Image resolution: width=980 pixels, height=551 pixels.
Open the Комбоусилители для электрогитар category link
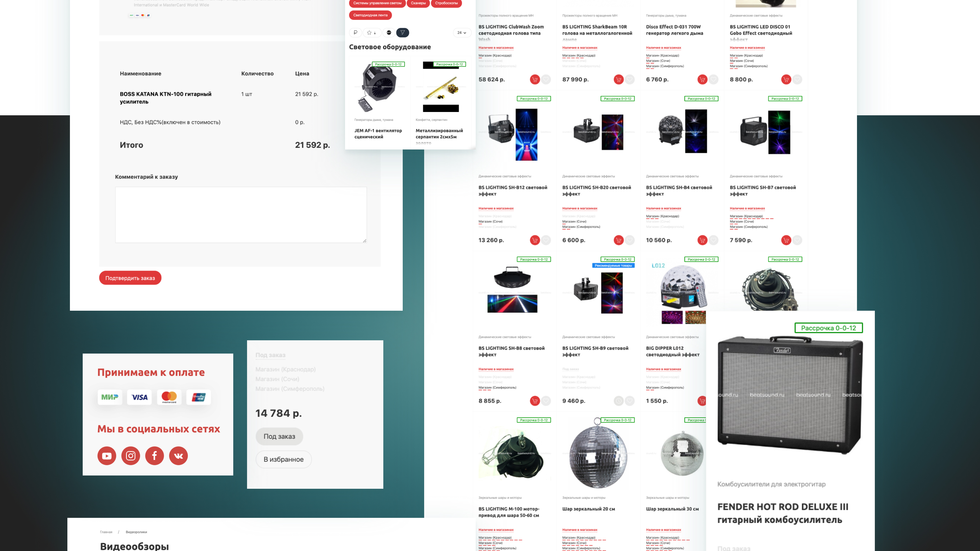coord(771,484)
